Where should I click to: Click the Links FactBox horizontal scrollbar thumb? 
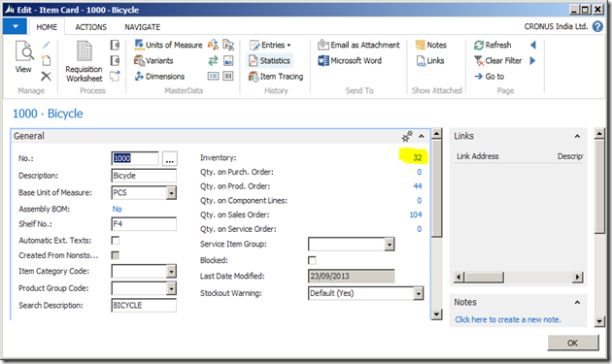[484, 278]
